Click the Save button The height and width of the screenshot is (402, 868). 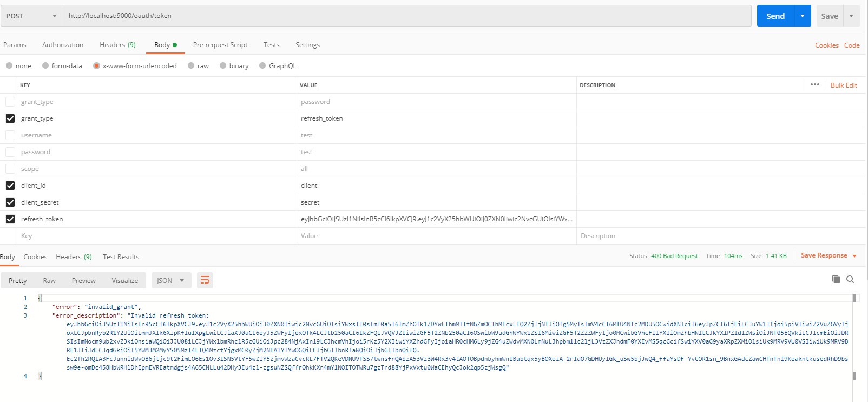click(830, 16)
